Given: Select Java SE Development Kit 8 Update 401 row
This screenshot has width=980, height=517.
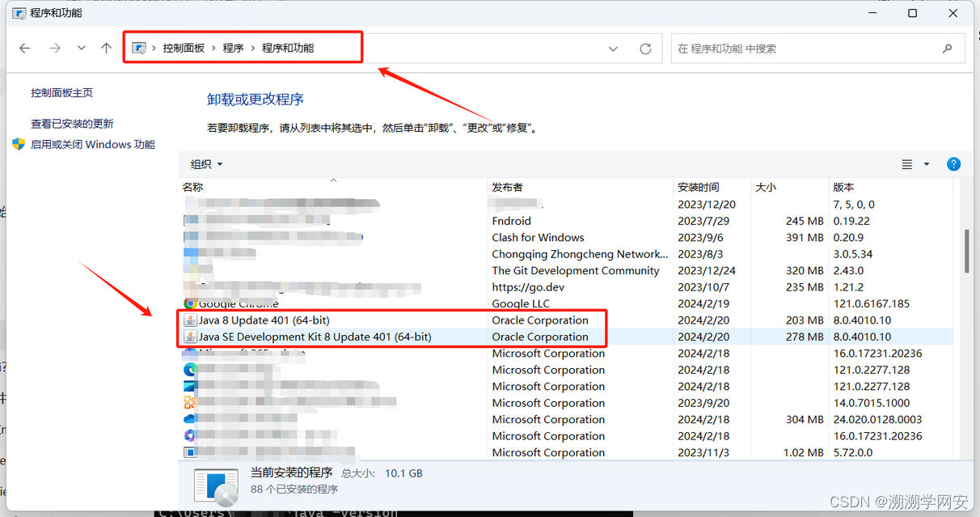Looking at the screenshot, I should [565, 337].
